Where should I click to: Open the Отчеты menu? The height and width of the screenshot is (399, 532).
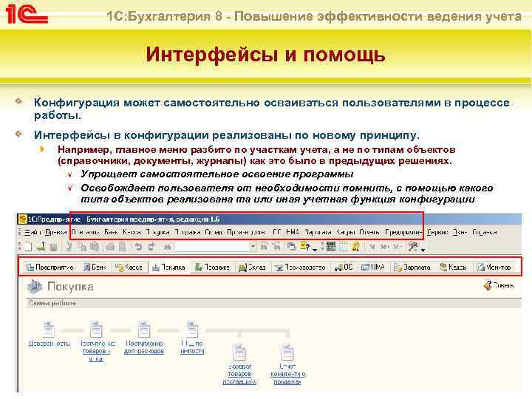(369, 233)
